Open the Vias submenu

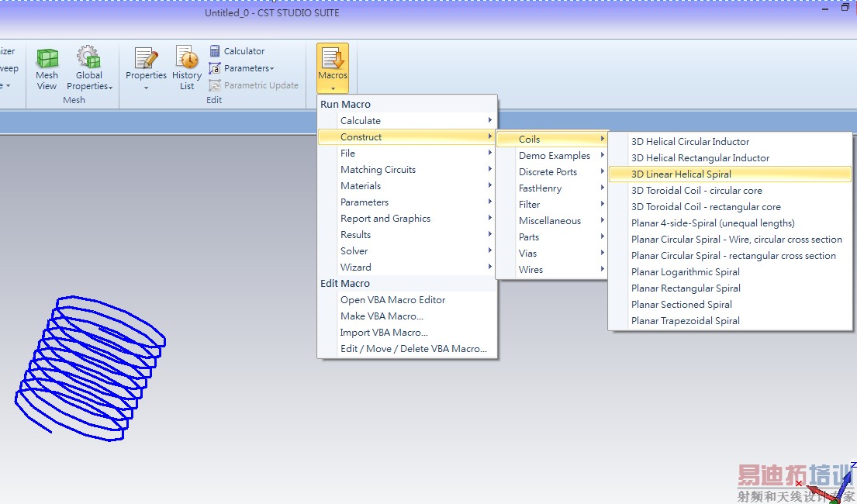[x=552, y=253]
